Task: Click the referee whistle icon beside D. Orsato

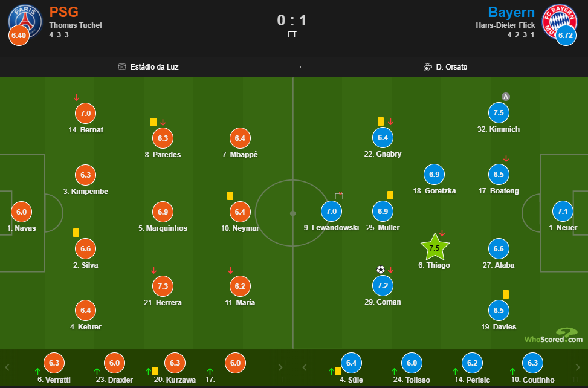Action: pos(427,67)
